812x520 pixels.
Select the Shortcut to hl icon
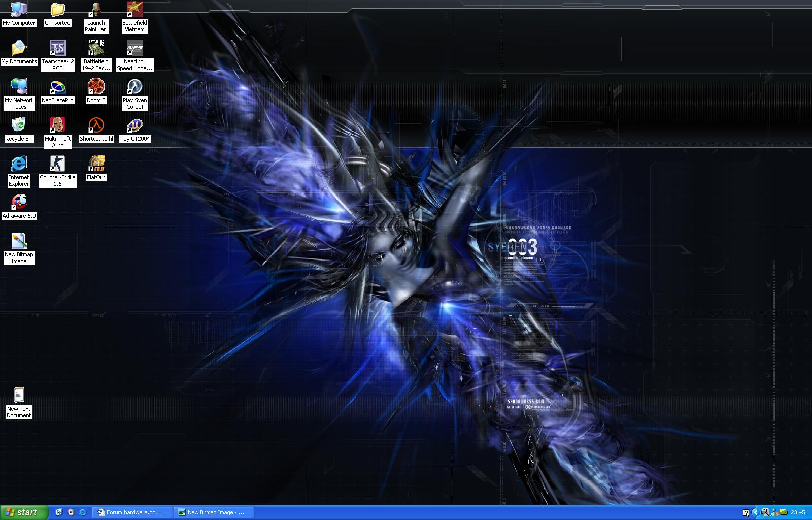[x=96, y=129]
